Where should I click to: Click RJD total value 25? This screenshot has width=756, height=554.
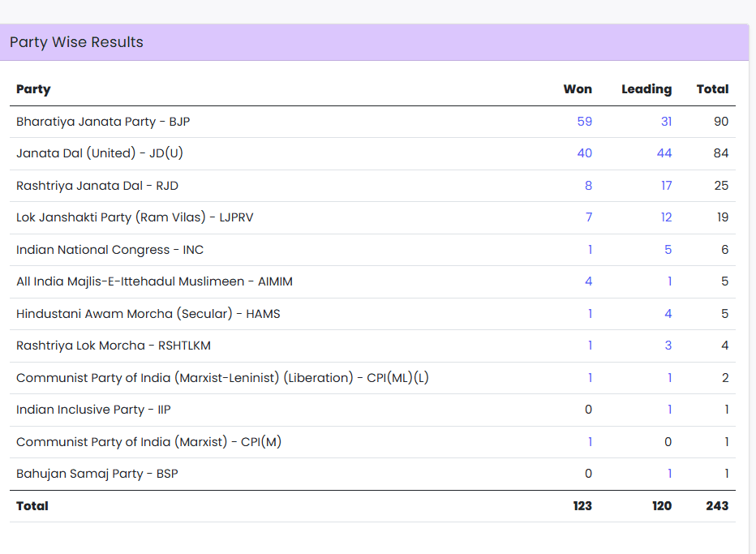coord(721,186)
